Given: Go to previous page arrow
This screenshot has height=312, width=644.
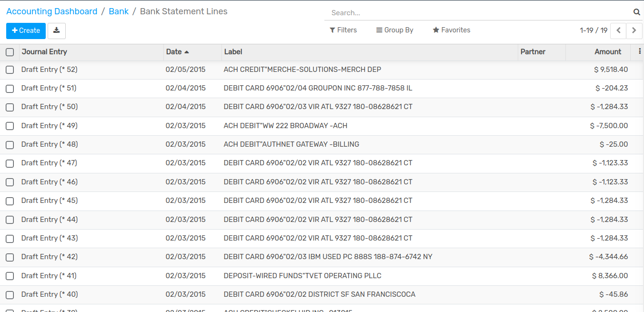Looking at the screenshot, I should tap(618, 30).
